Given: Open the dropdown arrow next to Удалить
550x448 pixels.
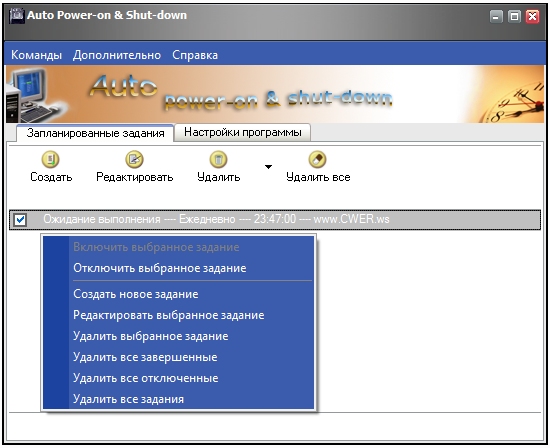Looking at the screenshot, I should 268,167.
